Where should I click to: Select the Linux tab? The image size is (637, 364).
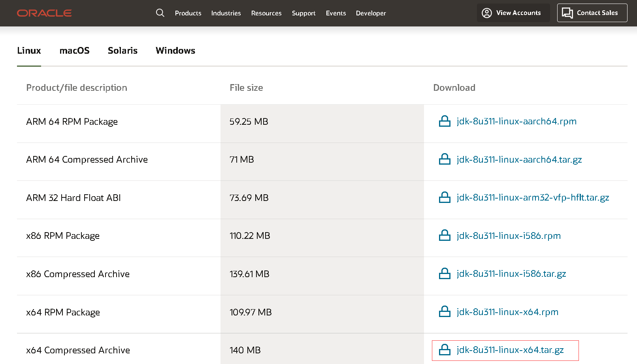pyautogui.click(x=29, y=51)
